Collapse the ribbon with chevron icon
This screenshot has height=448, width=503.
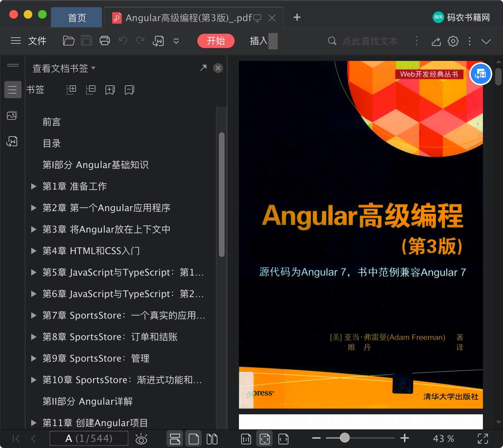(486, 42)
